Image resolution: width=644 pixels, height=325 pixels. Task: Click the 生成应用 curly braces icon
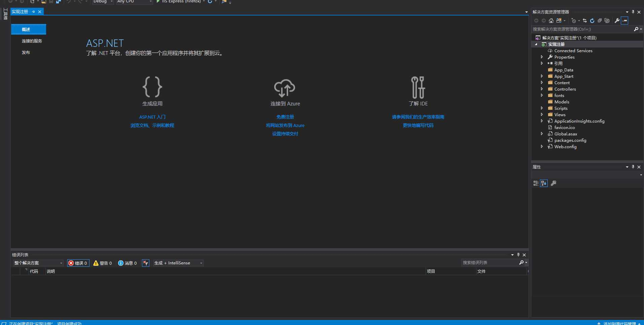[x=152, y=87]
